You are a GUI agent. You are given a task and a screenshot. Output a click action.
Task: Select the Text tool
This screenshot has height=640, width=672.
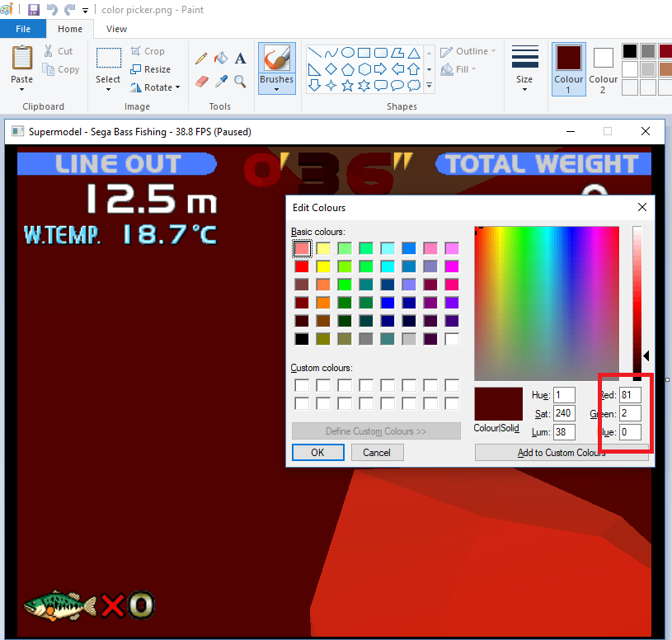point(241,59)
